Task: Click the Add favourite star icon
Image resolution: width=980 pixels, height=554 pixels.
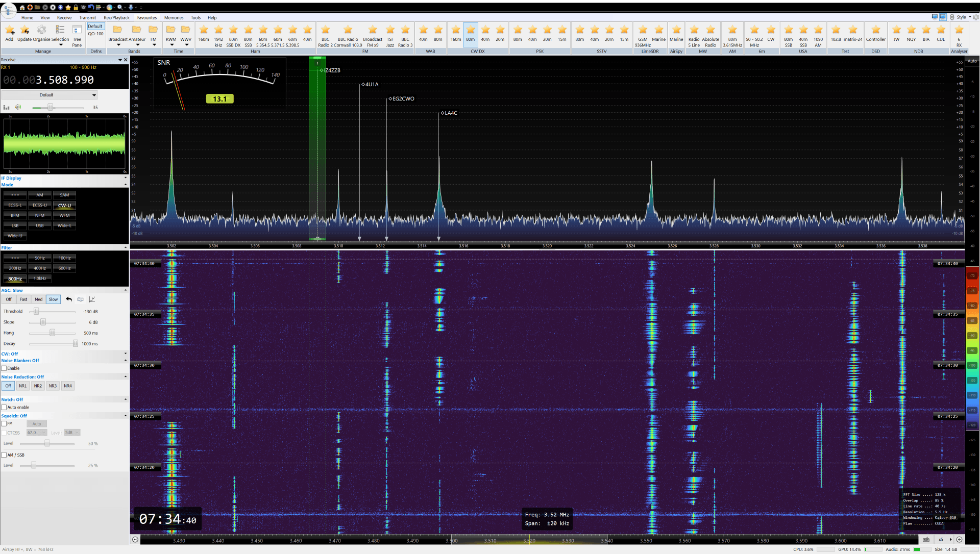Action: coord(9,30)
